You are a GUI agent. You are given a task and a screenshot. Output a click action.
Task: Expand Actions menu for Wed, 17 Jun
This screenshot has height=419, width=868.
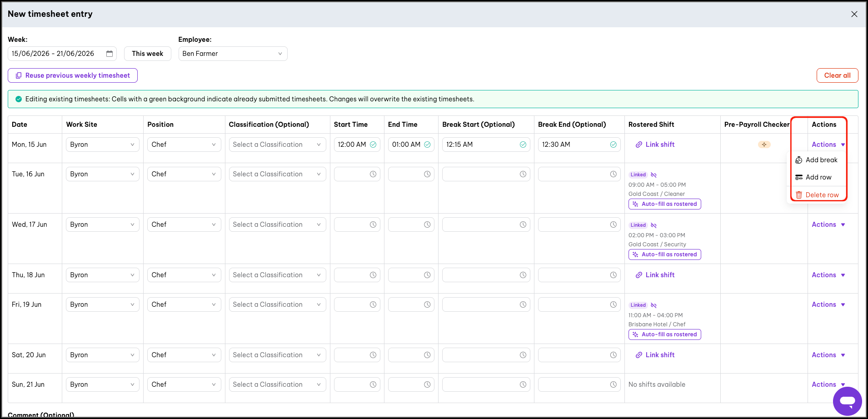828,224
